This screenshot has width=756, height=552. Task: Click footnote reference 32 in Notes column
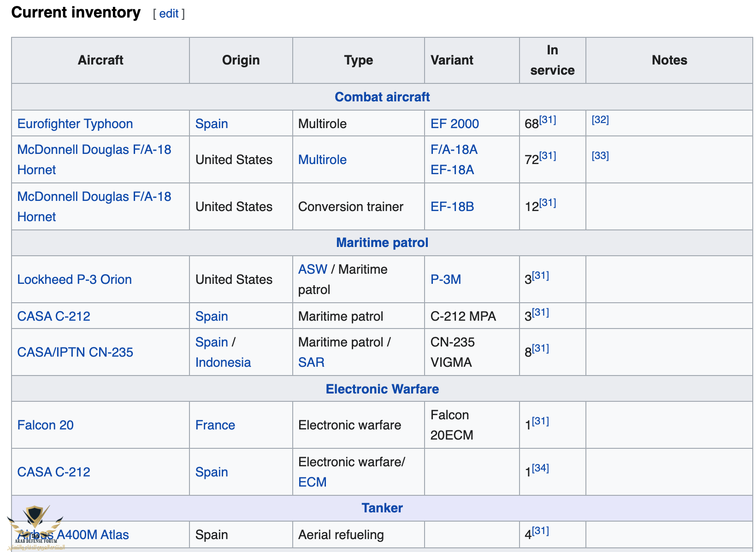click(x=600, y=120)
